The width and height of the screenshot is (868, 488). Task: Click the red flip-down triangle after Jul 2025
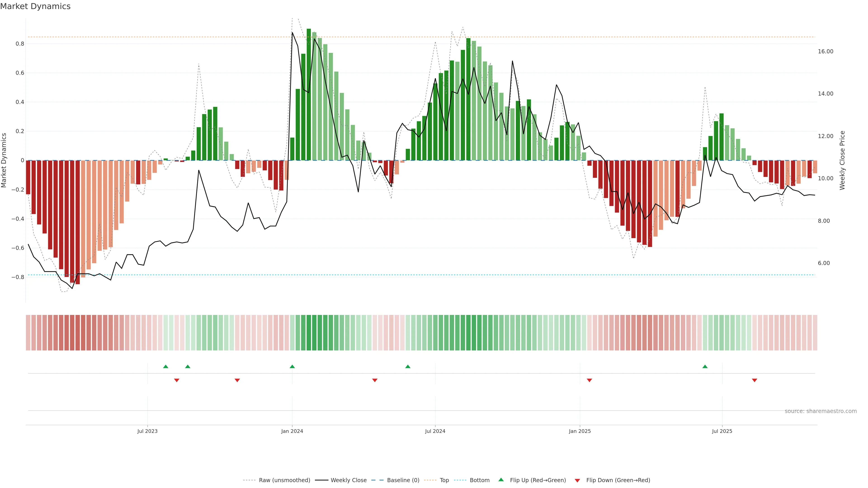pyautogui.click(x=755, y=380)
